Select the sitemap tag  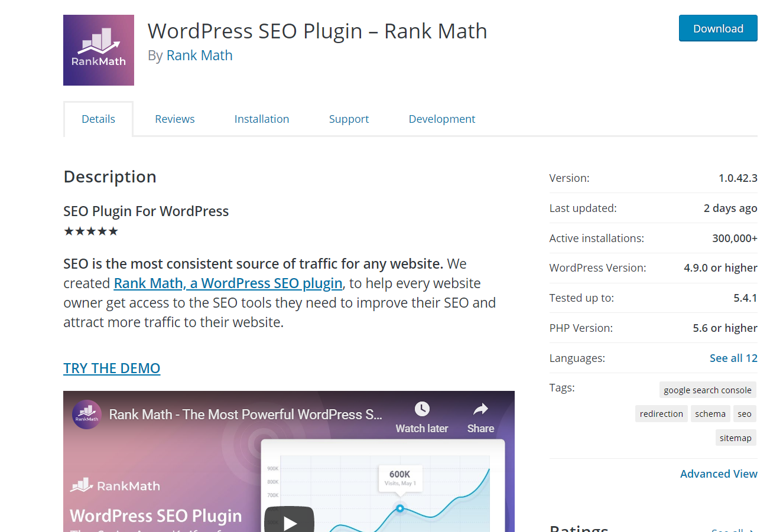click(736, 438)
